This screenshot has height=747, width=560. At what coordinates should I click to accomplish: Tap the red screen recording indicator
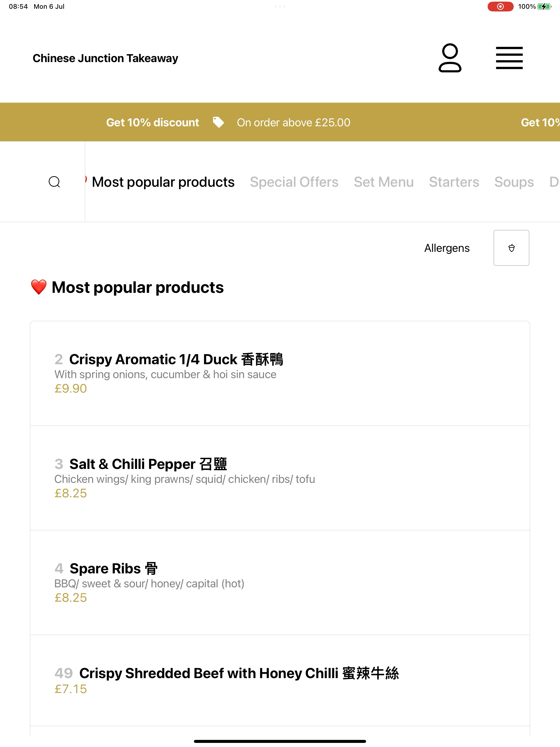(x=500, y=6)
